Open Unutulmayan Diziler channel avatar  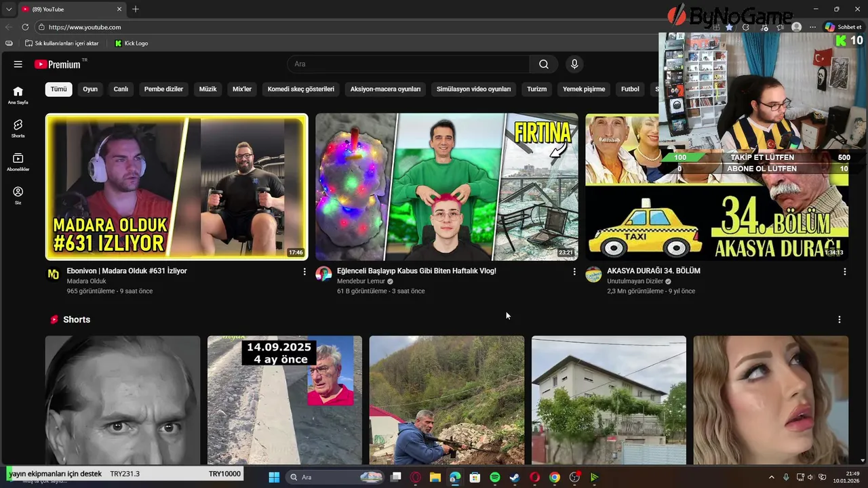coord(593,274)
